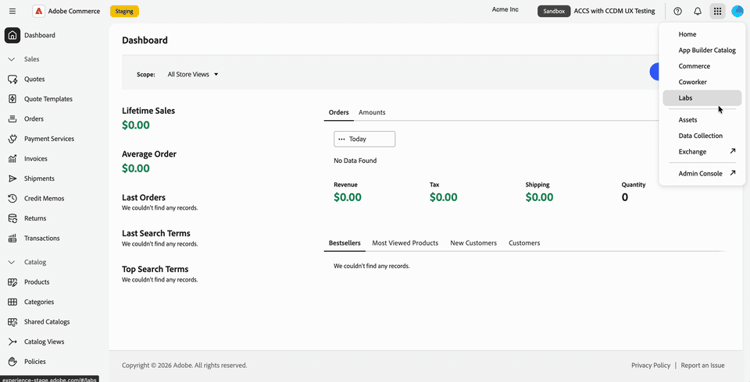Open the Today date range picker

coord(364,139)
